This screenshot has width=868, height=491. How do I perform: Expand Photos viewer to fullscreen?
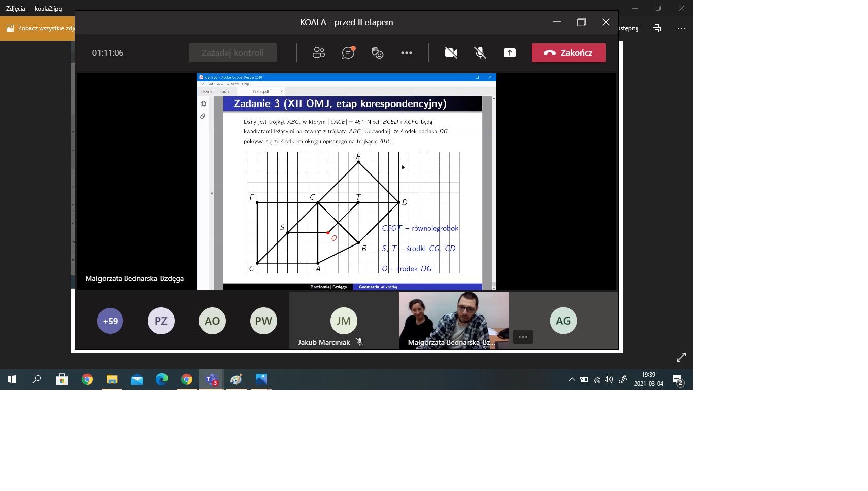[x=681, y=357]
